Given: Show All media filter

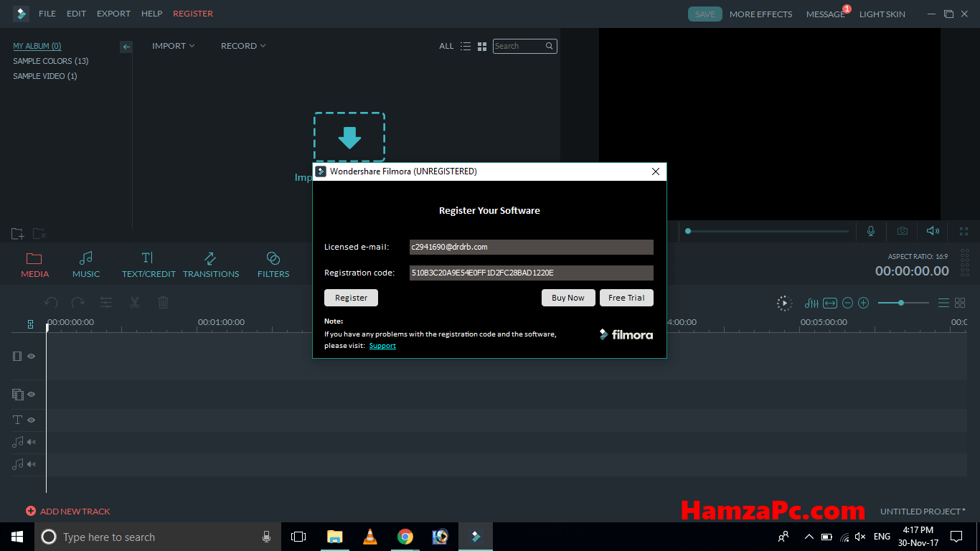Looking at the screenshot, I should pos(446,46).
